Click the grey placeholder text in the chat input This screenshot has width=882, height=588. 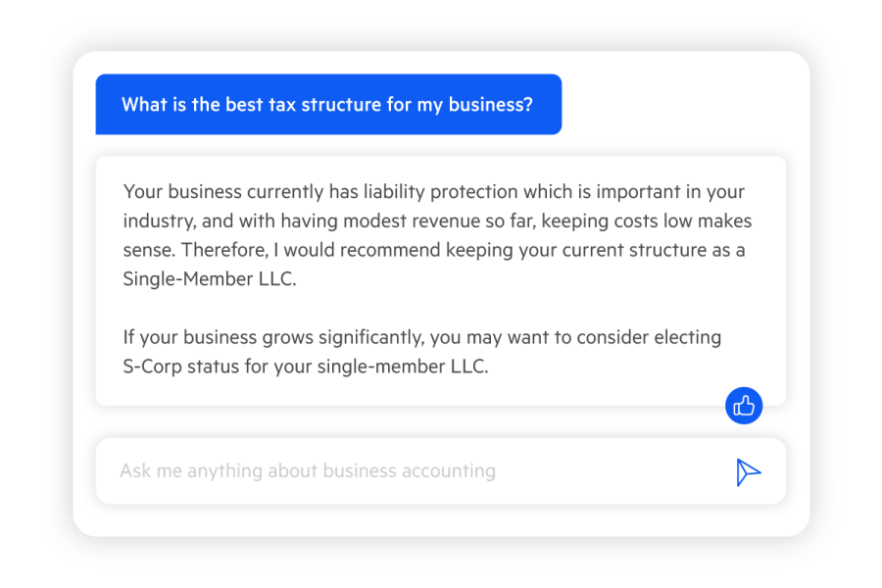tap(308, 471)
